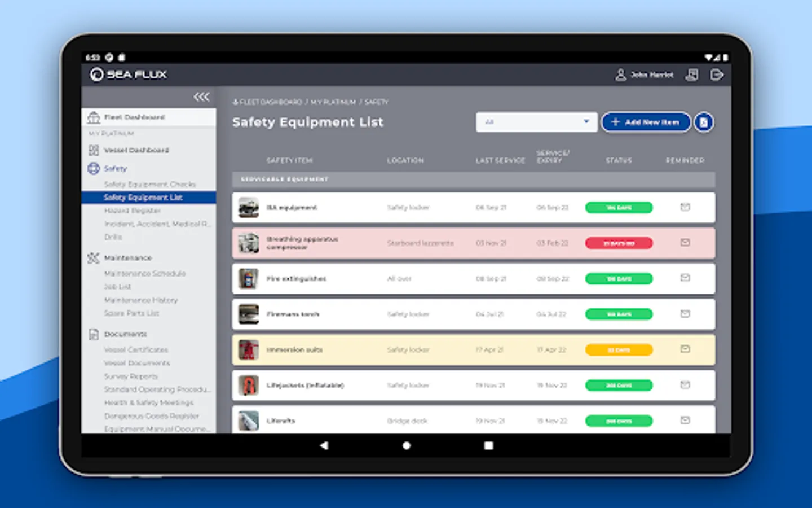Click the Vessel Dashboard grid icon
Viewport: 812px width, 508px height.
pyautogui.click(x=94, y=150)
